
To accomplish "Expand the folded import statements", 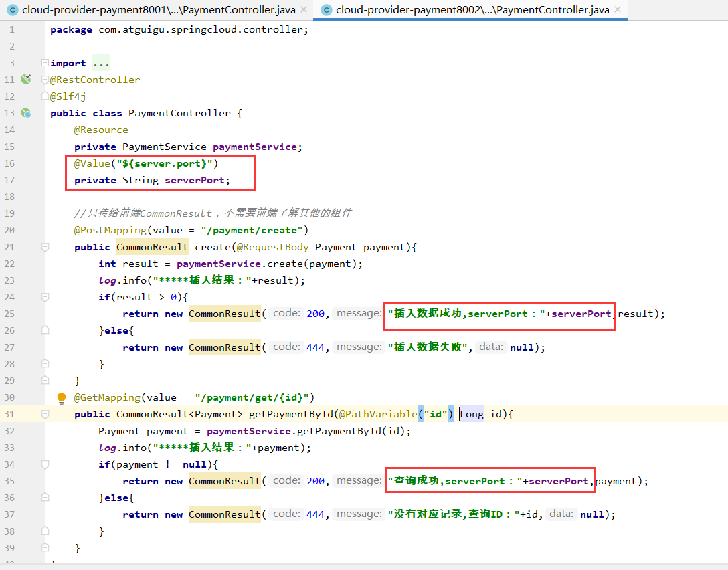I will [45, 63].
